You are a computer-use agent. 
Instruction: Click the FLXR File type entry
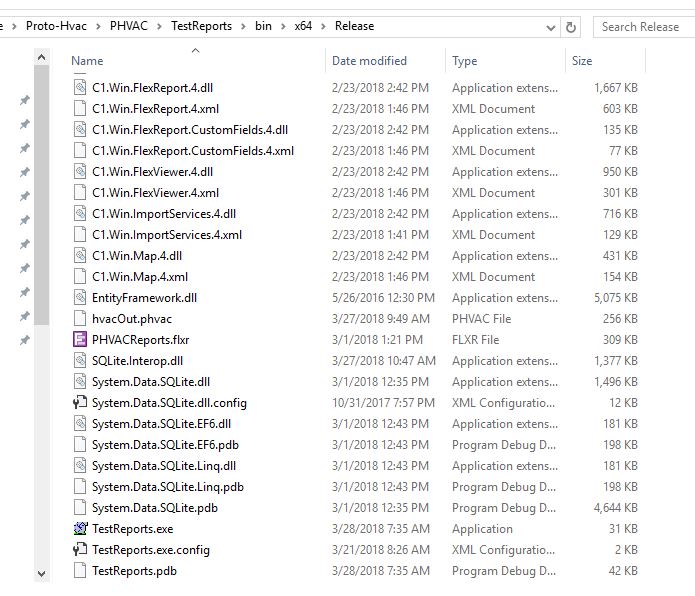(x=475, y=340)
